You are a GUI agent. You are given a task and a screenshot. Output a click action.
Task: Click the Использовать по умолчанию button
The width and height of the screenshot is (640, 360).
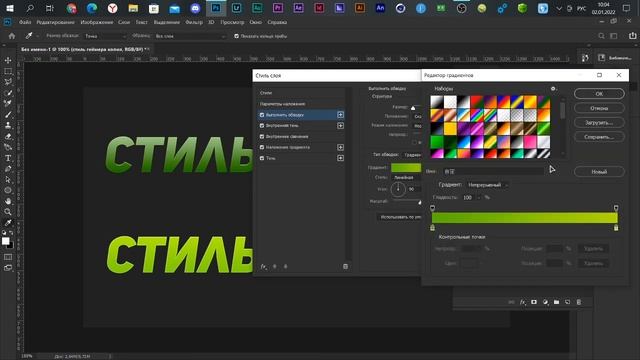[x=400, y=217]
